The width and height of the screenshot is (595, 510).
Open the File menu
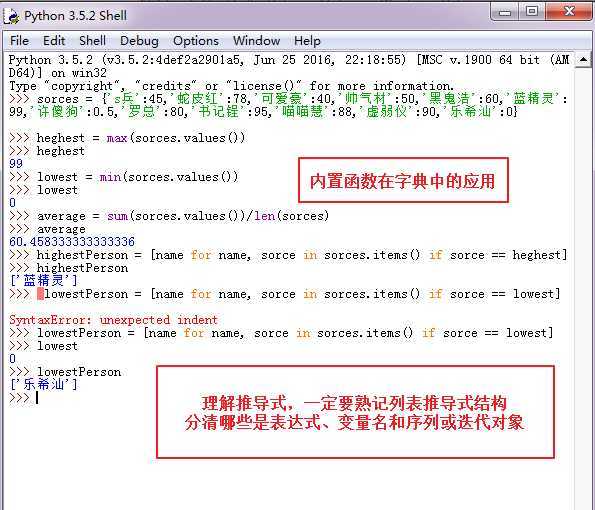point(19,41)
